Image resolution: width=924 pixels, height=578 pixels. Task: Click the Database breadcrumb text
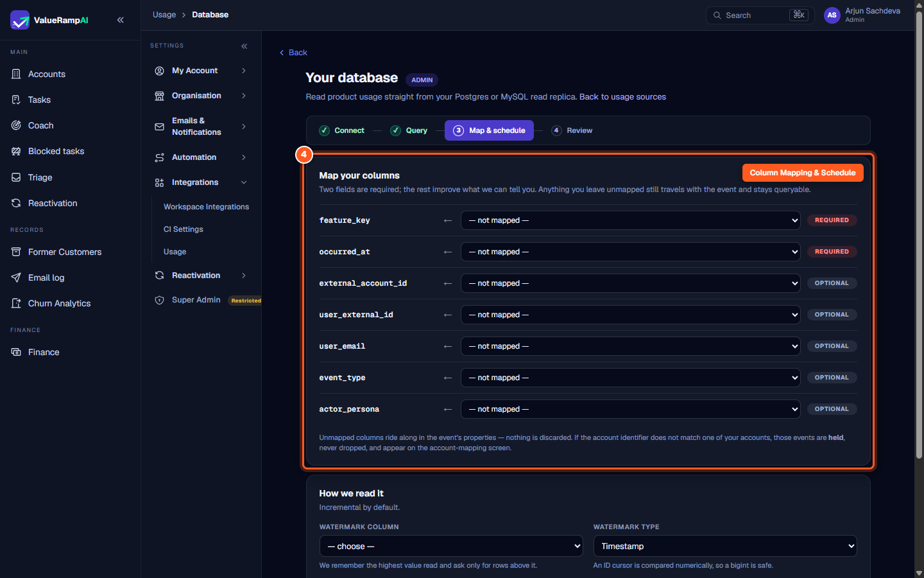pos(210,15)
